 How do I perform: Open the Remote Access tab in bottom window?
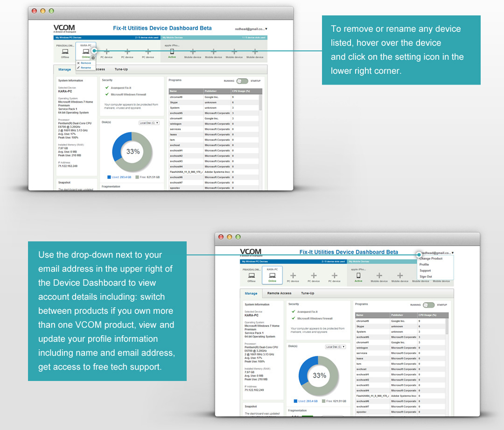(280, 293)
